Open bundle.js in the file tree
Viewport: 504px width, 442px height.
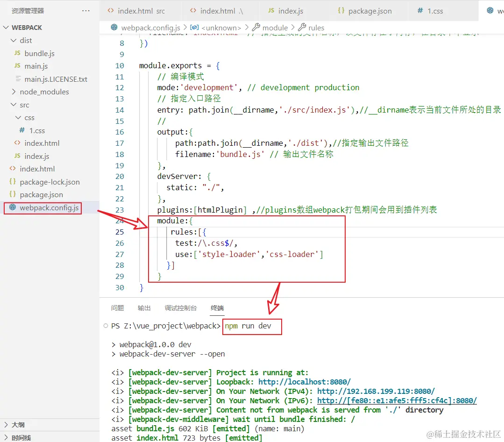[40, 53]
